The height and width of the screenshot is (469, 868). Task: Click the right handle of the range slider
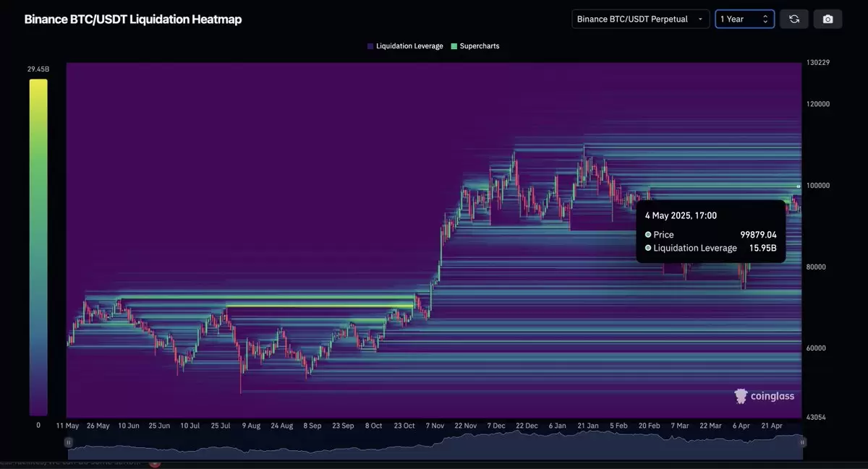(x=803, y=442)
